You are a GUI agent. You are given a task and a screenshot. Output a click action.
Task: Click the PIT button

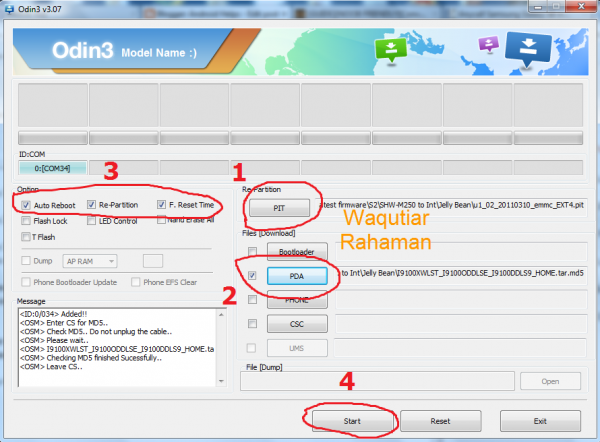(x=279, y=208)
